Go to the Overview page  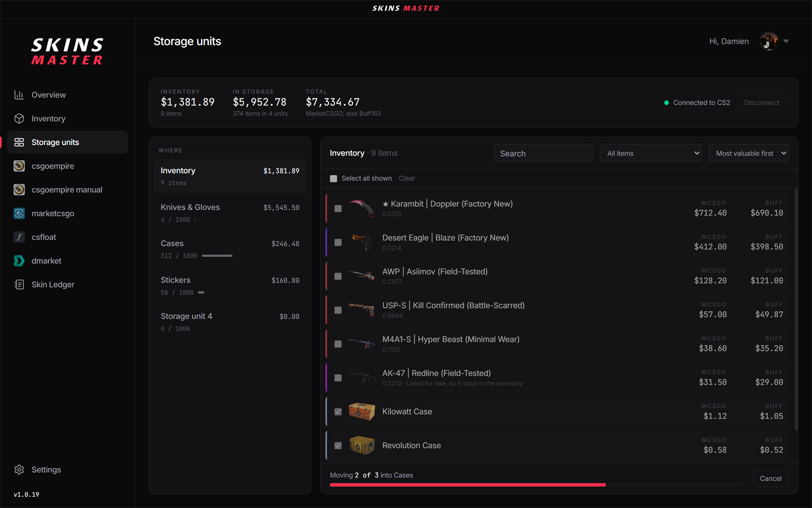pyautogui.click(x=67, y=95)
